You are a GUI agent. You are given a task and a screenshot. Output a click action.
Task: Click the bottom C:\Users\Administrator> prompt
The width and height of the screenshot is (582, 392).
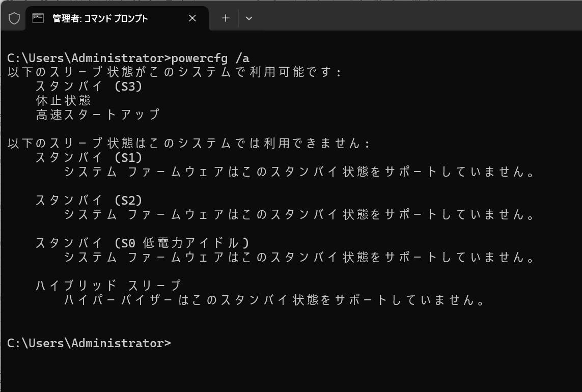click(89, 343)
